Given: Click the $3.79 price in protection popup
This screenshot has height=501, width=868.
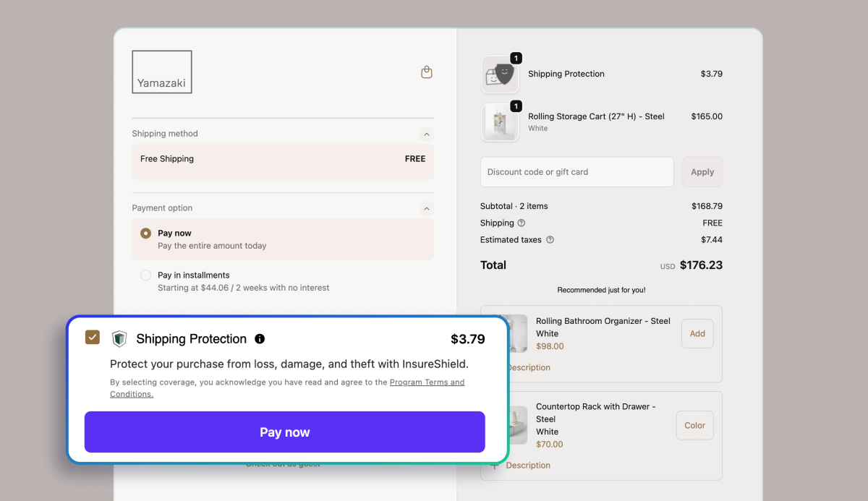Looking at the screenshot, I should pos(468,339).
